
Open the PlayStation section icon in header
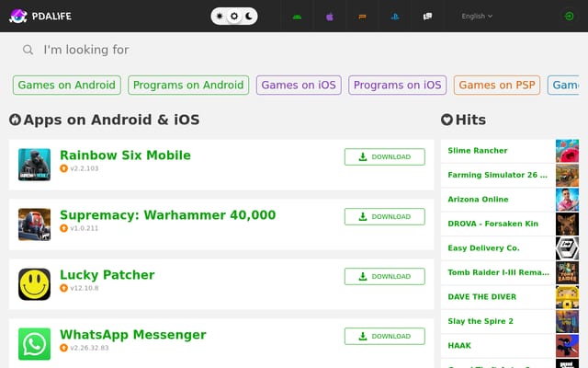click(x=395, y=17)
